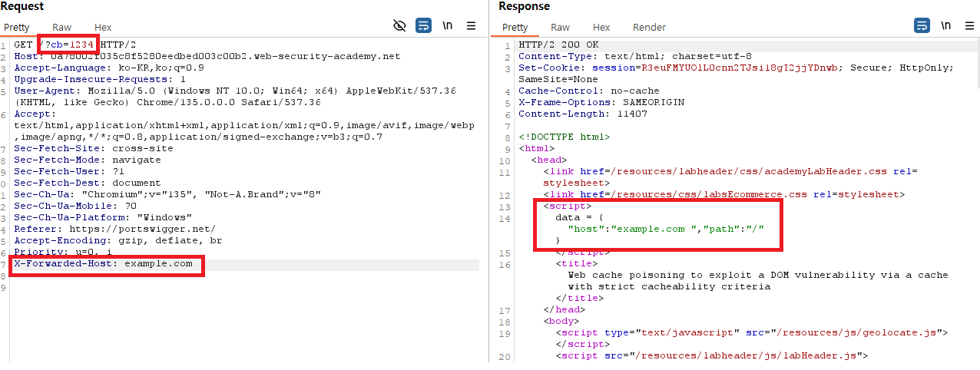
Task: Click the "host":"example.com" data line
Action: click(666, 229)
